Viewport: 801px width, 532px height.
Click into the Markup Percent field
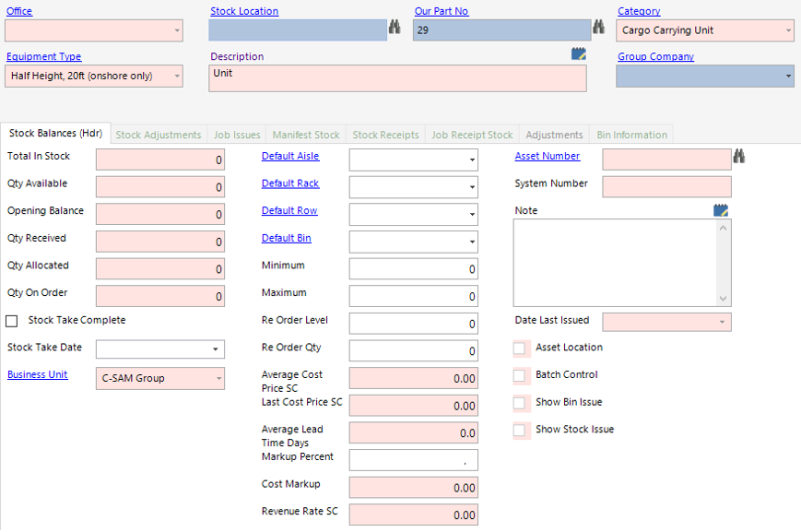pos(413,460)
